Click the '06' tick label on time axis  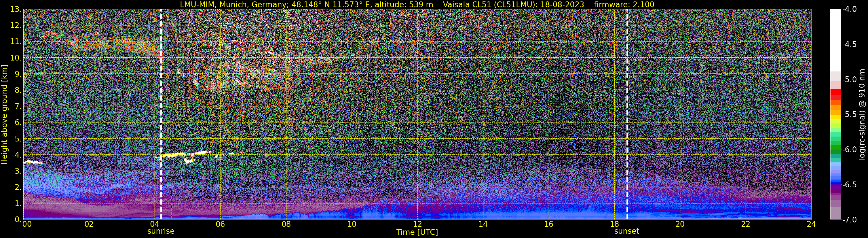[220, 224]
